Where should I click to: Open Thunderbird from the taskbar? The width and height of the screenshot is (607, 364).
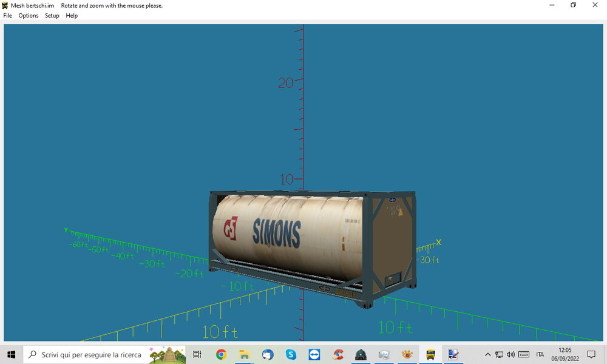click(x=268, y=354)
